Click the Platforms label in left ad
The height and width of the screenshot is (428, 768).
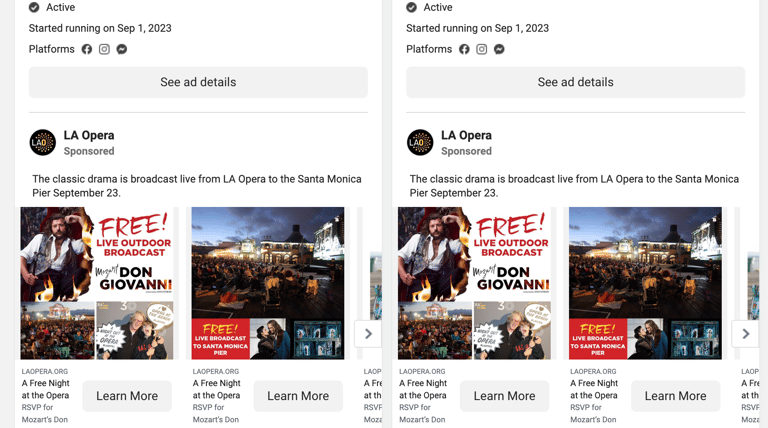51,49
